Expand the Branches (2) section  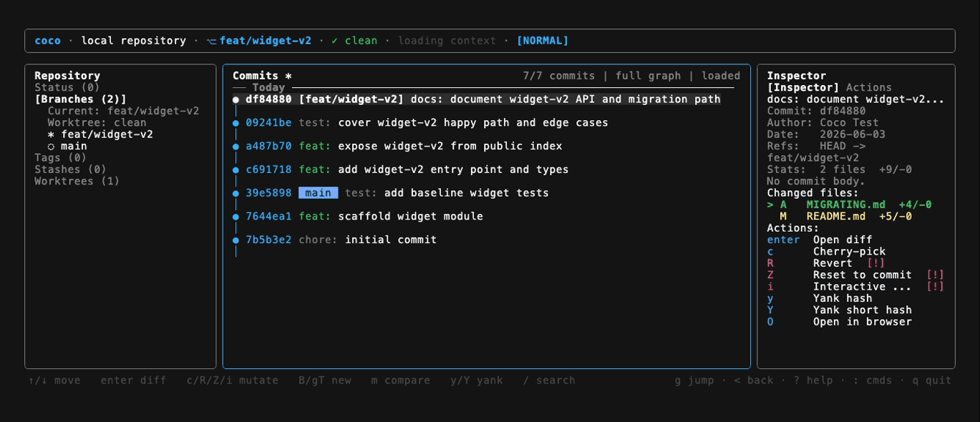(80, 99)
